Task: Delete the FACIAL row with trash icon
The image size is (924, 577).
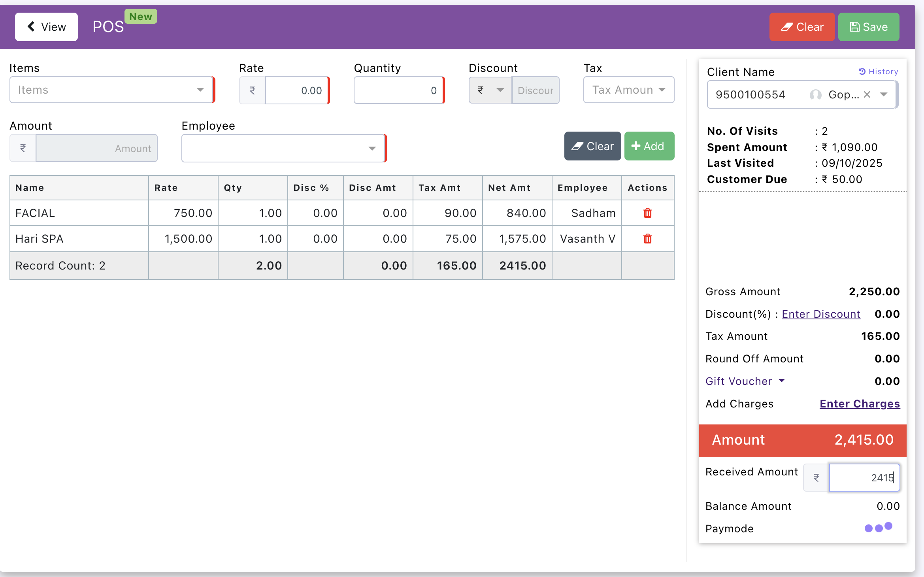Action: 647,213
